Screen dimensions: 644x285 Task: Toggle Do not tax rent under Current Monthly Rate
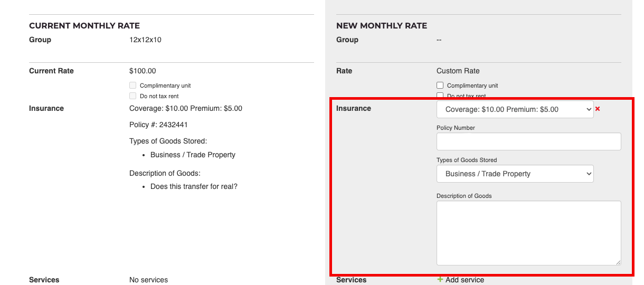click(x=132, y=96)
